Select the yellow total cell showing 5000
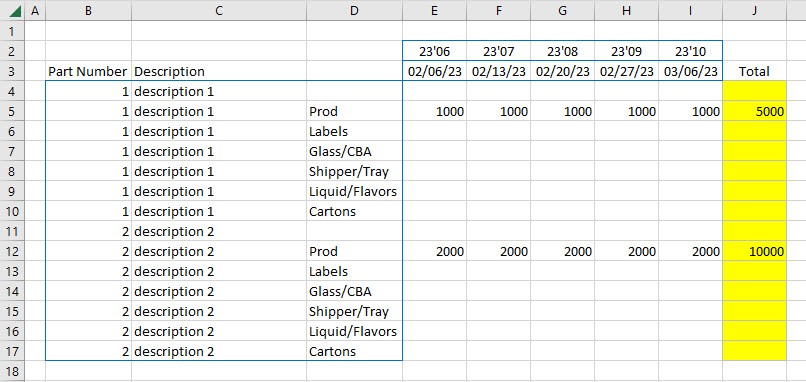This screenshot has width=806, height=382. coord(754,112)
